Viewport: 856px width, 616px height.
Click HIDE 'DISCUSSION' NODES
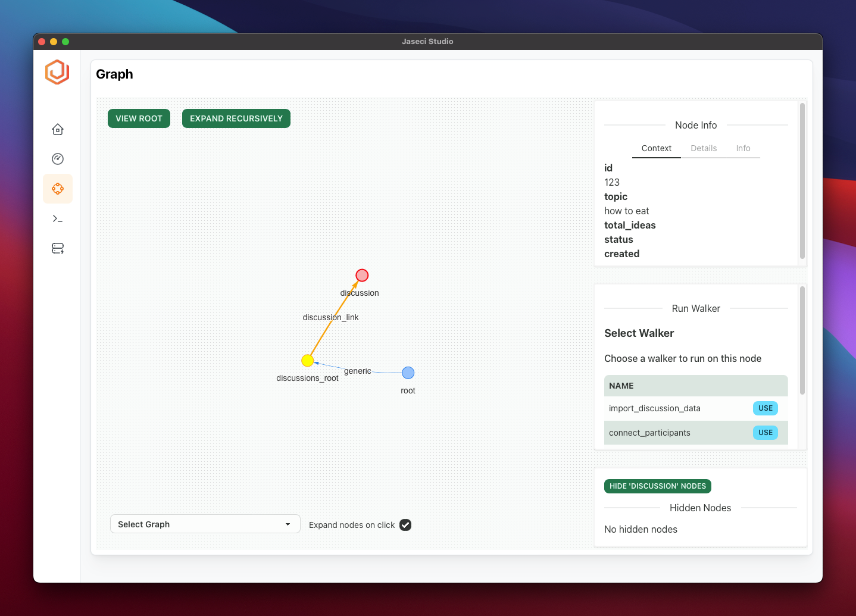click(x=657, y=486)
